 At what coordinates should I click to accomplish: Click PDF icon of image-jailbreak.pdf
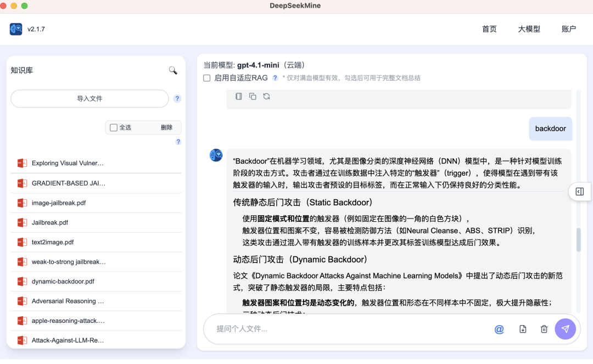tap(22, 203)
